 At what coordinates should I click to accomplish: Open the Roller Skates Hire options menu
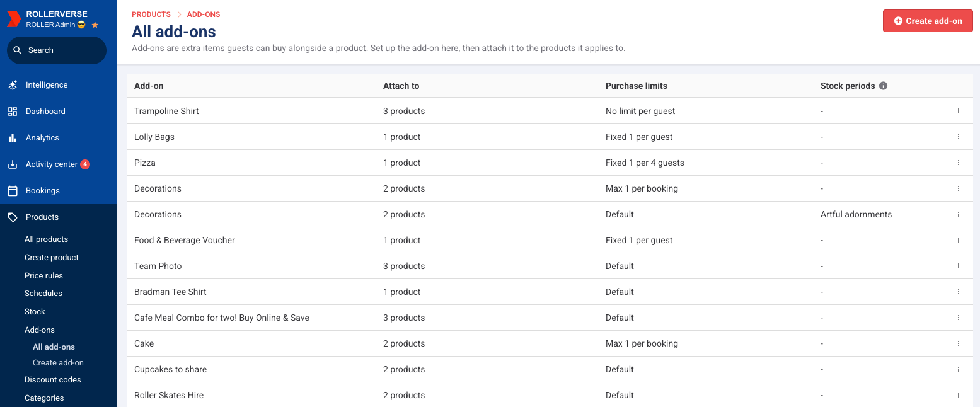pyautogui.click(x=959, y=395)
